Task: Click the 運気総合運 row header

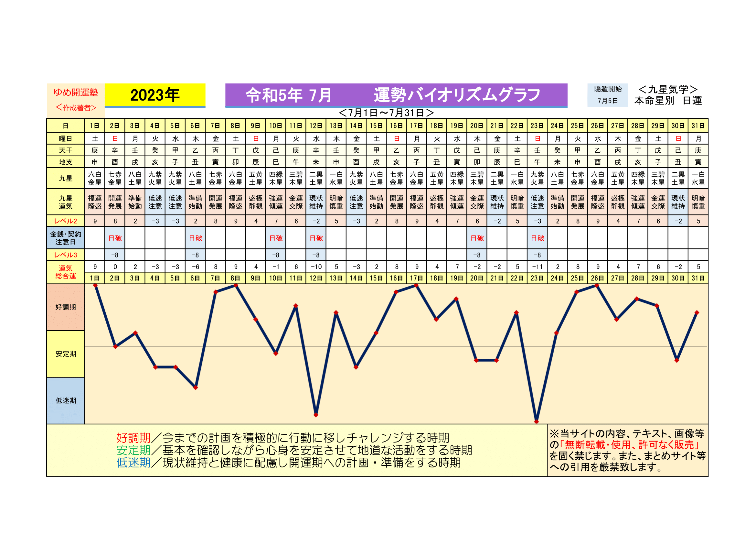Action: 66,272
